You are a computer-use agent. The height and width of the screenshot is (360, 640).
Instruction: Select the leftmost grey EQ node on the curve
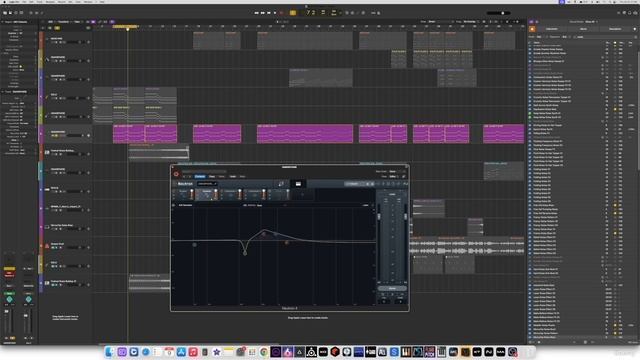194,244
